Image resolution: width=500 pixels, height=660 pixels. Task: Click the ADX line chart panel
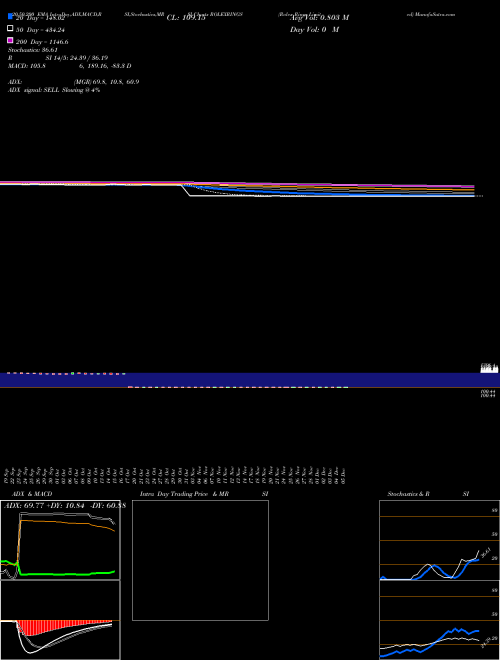click(x=60, y=540)
